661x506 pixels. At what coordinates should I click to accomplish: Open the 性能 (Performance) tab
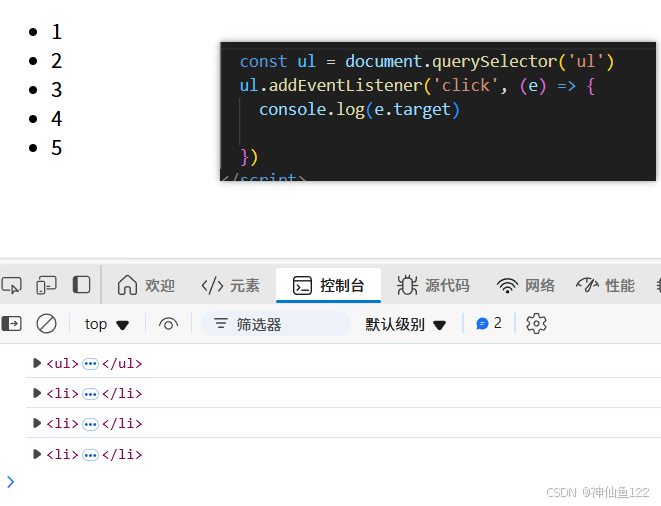click(605, 285)
